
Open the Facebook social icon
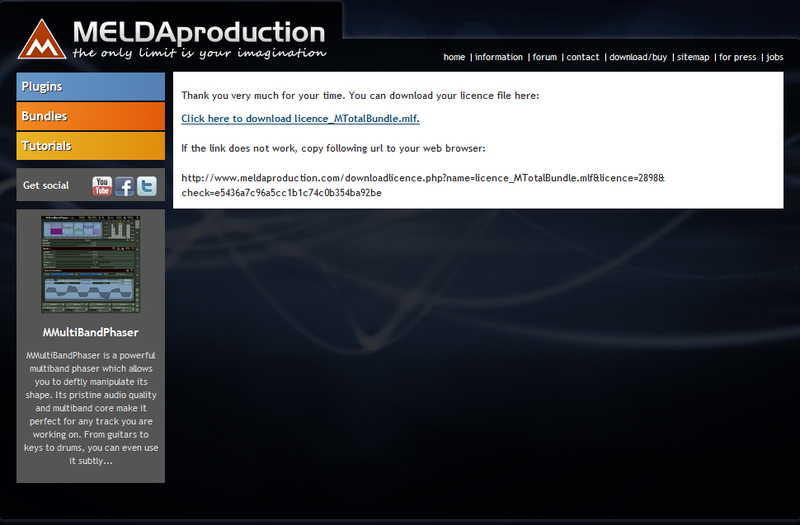coord(124,186)
